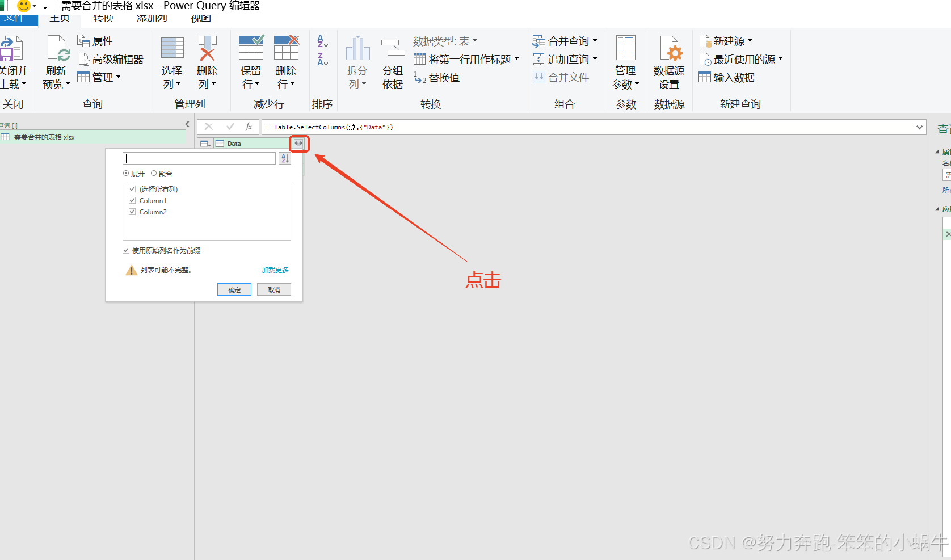Click the sort icon beside the popup search box
The image size is (951, 560).
[285, 158]
